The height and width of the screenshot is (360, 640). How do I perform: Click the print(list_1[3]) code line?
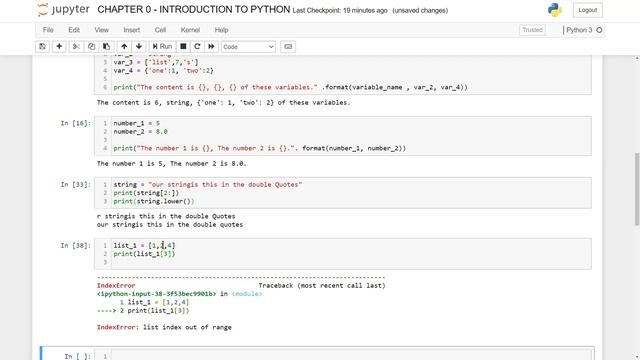coord(144,254)
